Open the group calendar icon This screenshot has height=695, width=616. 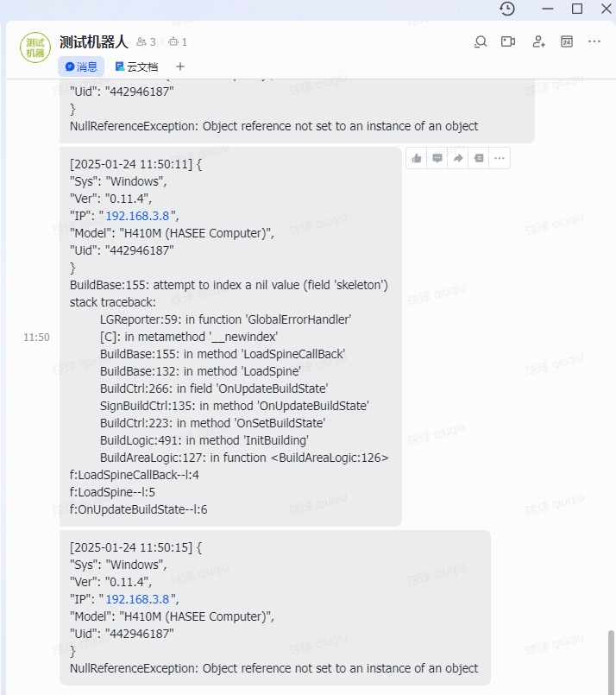pyautogui.click(x=567, y=41)
